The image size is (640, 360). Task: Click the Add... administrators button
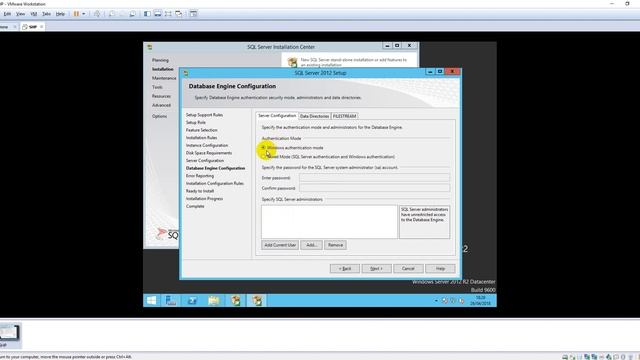pos(311,245)
